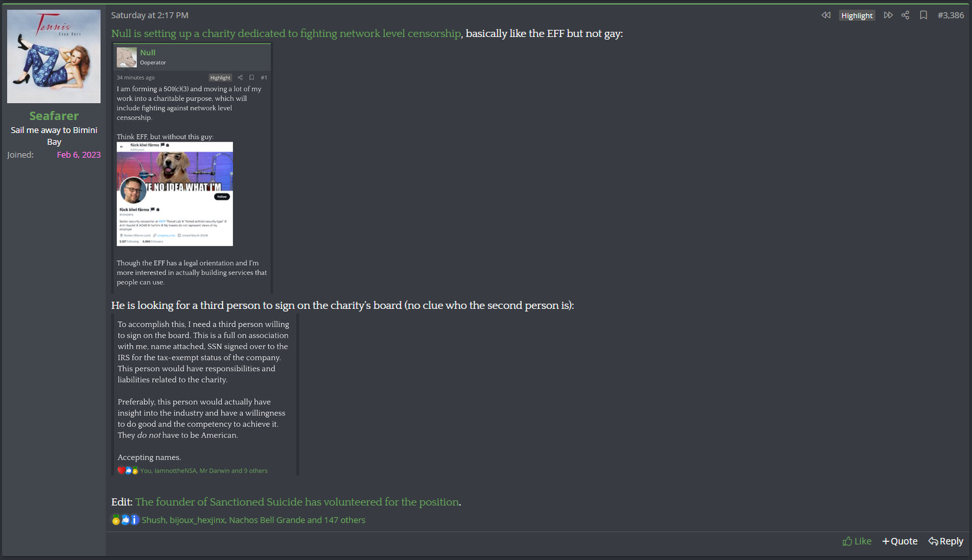Go to previous highlighted post arrow
The image size is (972, 560).
click(826, 15)
